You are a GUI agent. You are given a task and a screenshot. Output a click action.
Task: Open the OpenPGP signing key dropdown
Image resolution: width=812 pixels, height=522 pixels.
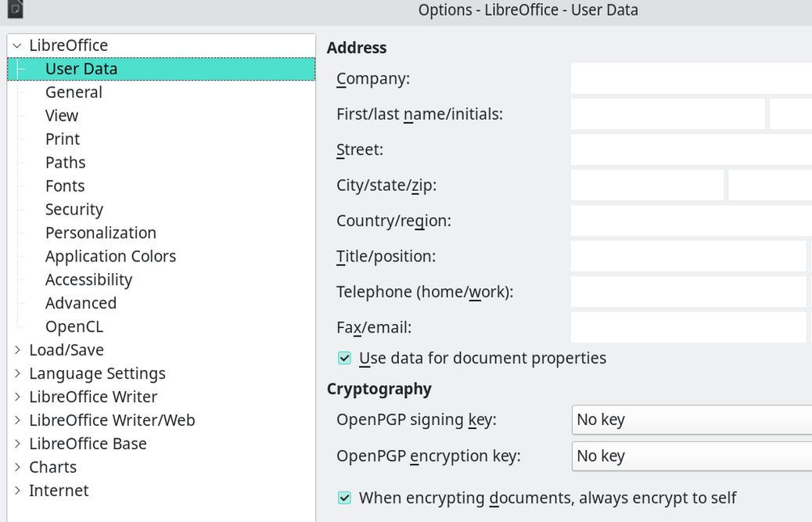click(692, 420)
